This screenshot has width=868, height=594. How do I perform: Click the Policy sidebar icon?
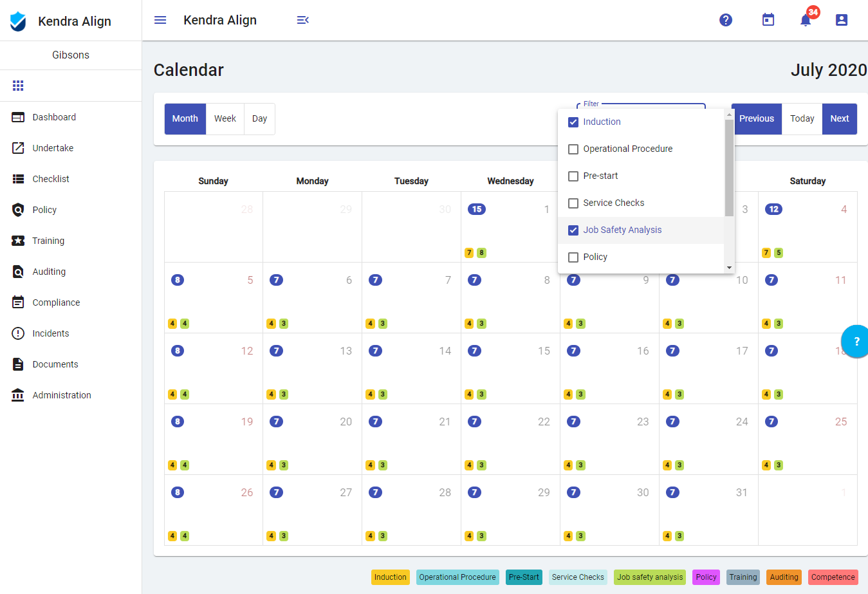(x=18, y=210)
